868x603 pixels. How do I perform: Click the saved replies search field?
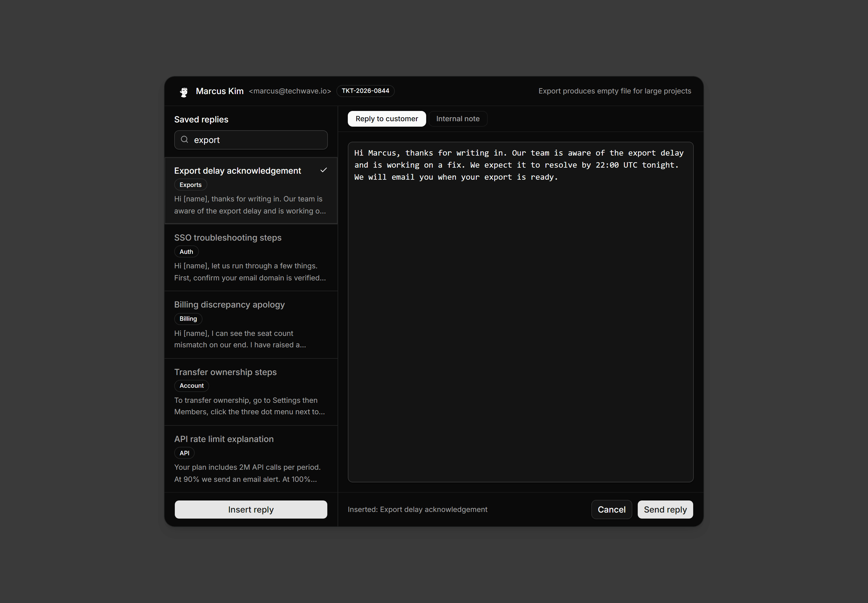(251, 140)
